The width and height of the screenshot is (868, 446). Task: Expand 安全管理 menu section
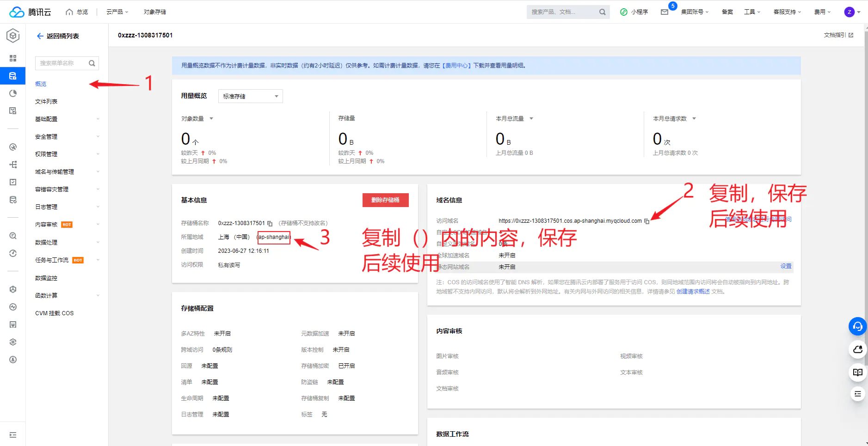[67, 137]
